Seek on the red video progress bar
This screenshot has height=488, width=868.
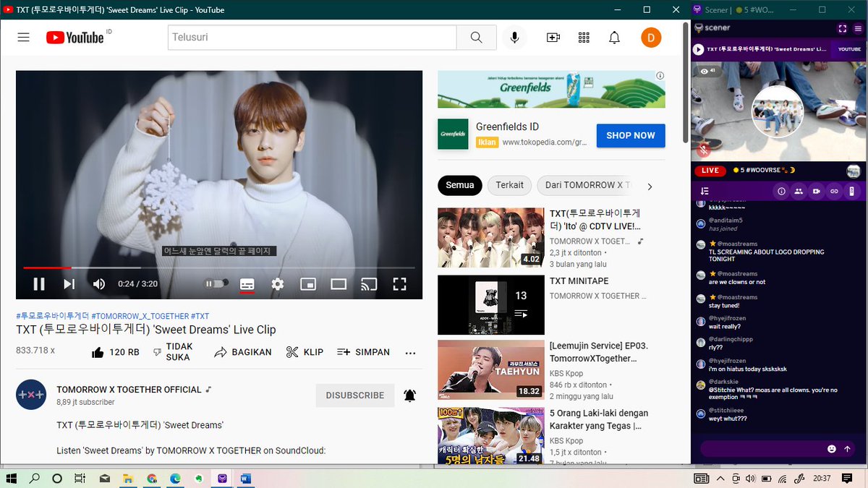point(219,268)
